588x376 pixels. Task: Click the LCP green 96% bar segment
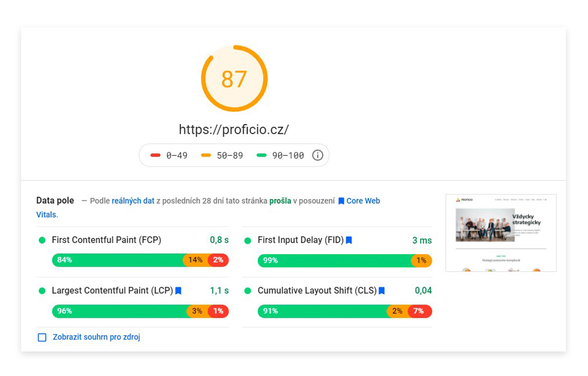pyautogui.click(x=120, y=311)
